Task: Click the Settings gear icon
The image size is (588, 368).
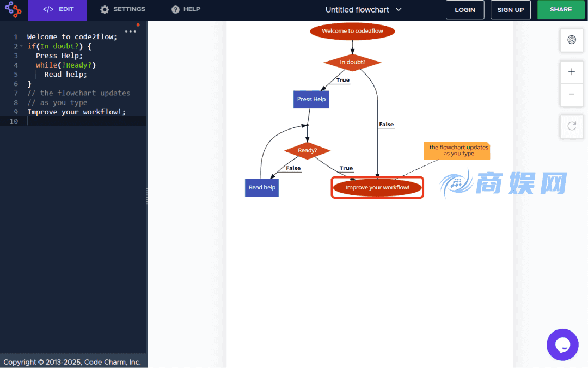Action: tap(105, 9)
